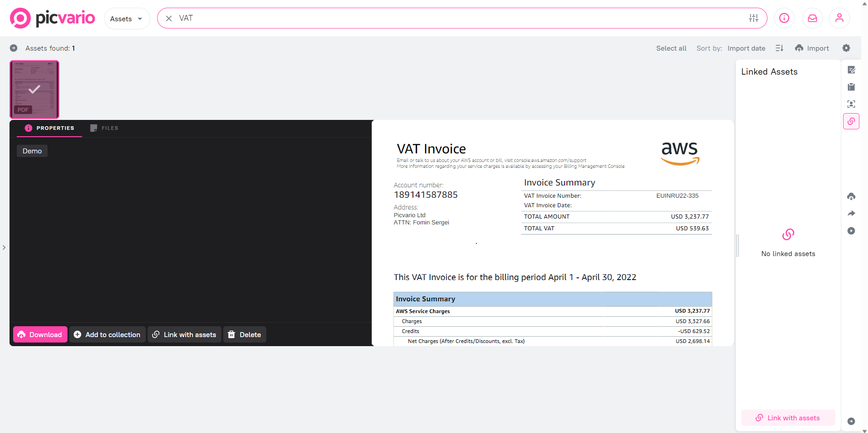868x433 pixels.
Task: Click the TOTAL AMOUNT value USD 3,237.77
Action: 690,217
